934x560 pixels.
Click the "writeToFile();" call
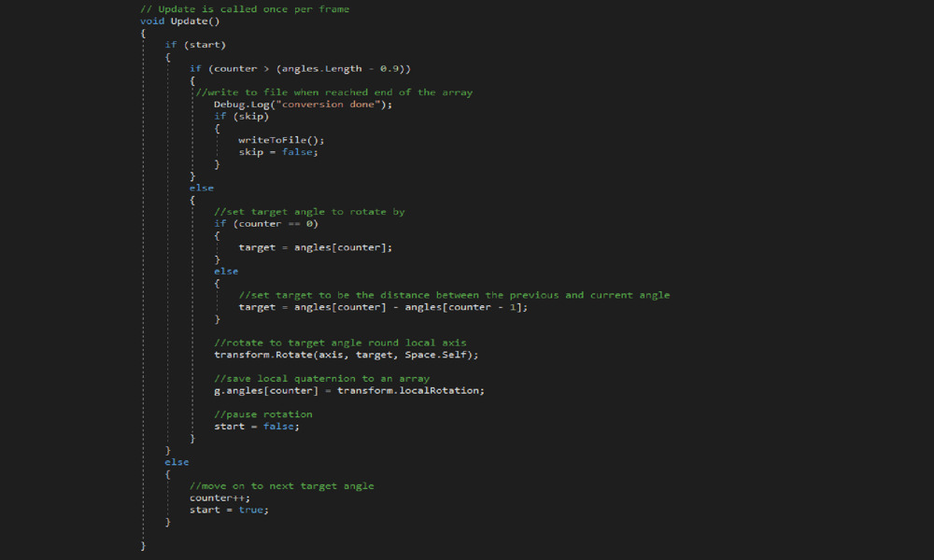(x=281, y=140)
